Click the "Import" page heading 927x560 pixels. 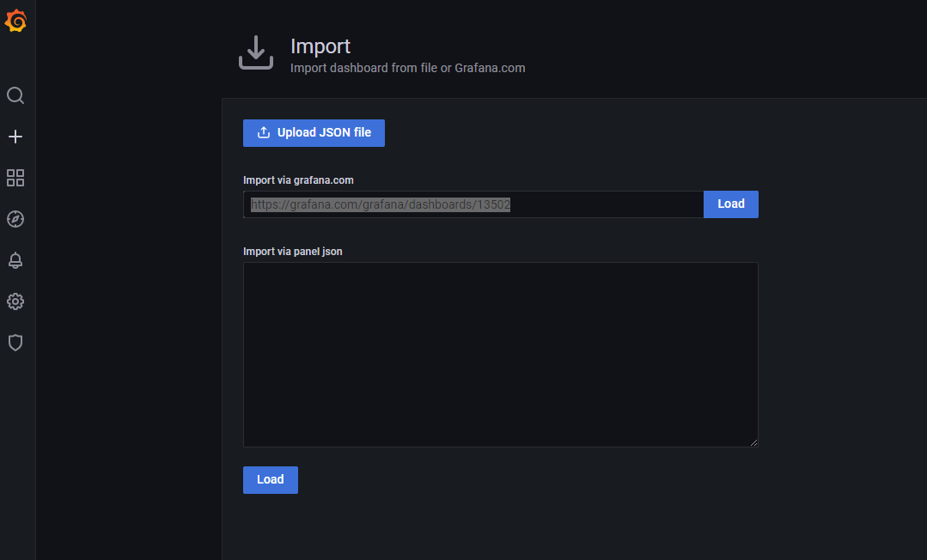pyautogui.click(x=320, y=46)
